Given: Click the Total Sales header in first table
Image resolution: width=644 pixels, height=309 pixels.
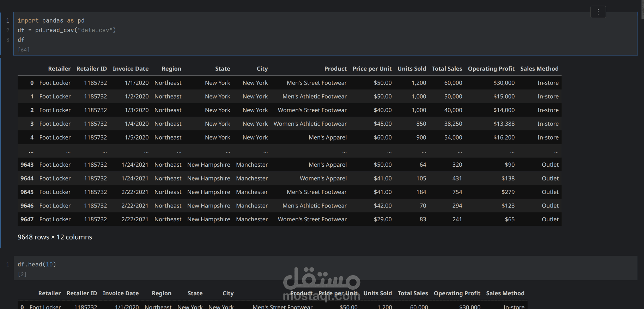Looking at the screenshot, I should (x=447, y=69).
